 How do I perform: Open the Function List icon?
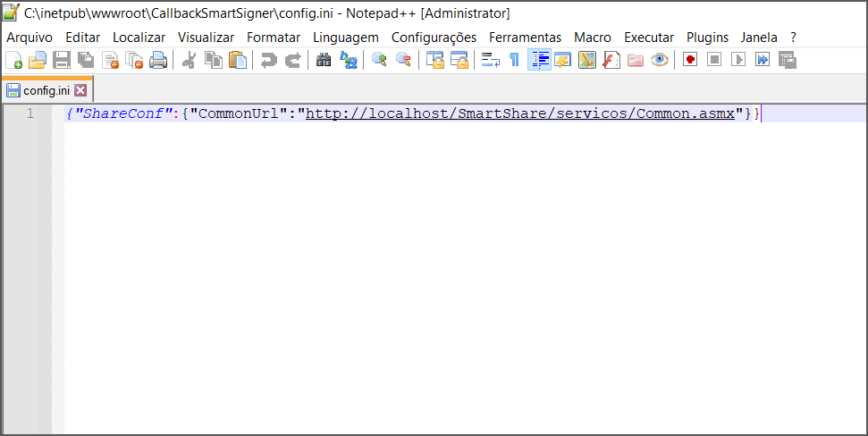(611, 60)
